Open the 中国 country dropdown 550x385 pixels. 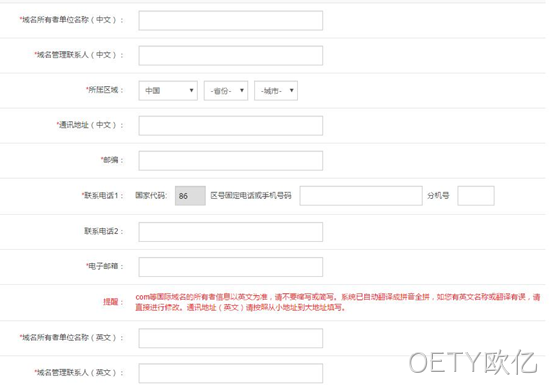coord(168,90)
